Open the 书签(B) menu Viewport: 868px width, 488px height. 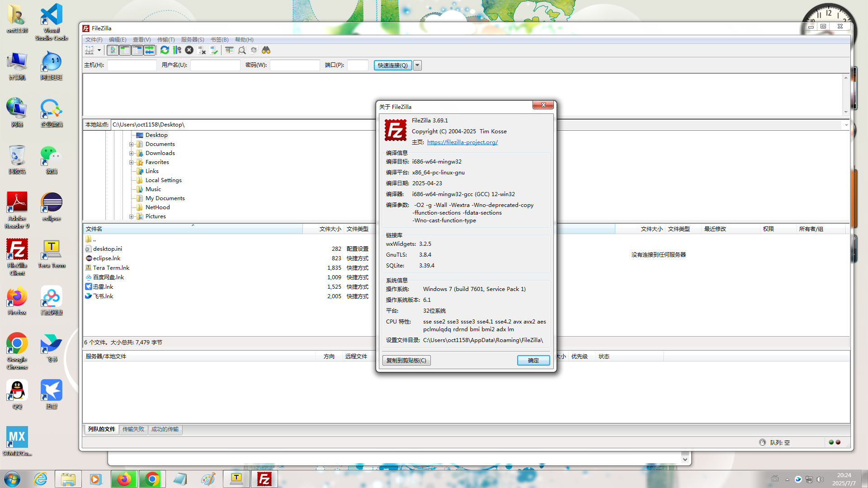click(220, 40)
